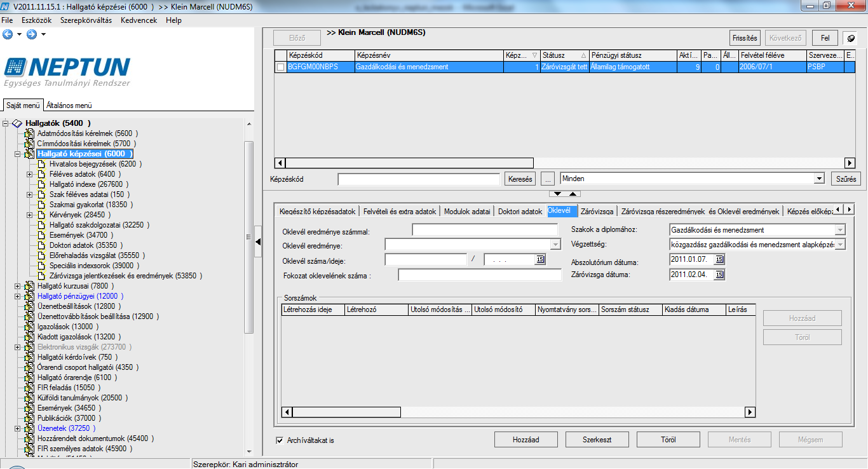Screen dimensions: 868x469
Task: Select Záróvizsga jelentkezések és eredmények tree item
Action: coord(126,276)
